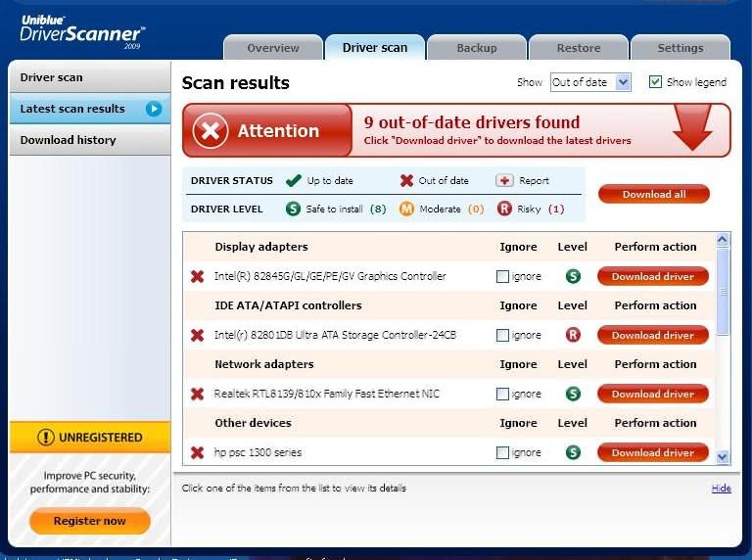The width and height of the screenshot is (752, 560).
Task: Download driver for Ultra ATA Storage Controller
Action: [653, 335]
